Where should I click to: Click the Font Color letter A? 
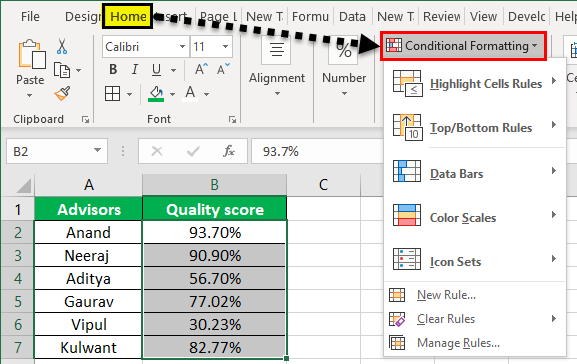pyautogui.click(x=190, y=93)
